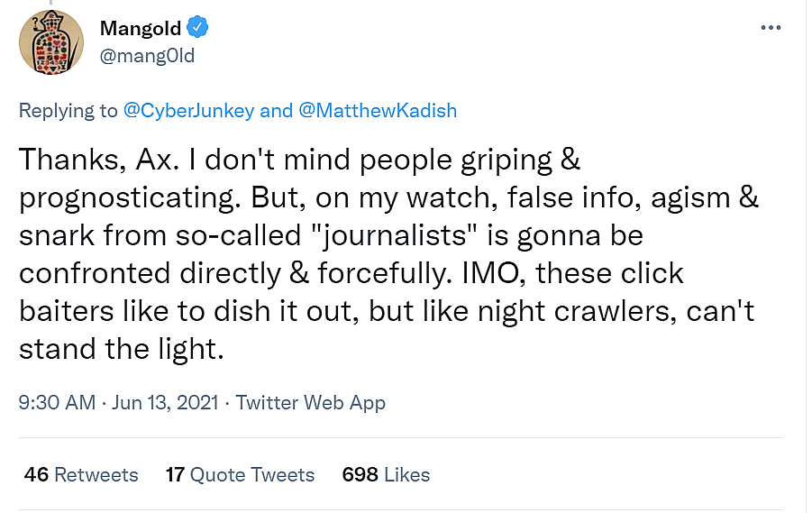Open the tweet's more options menu
The height and width of the screenshot is (513, 812).
[771, 28]
